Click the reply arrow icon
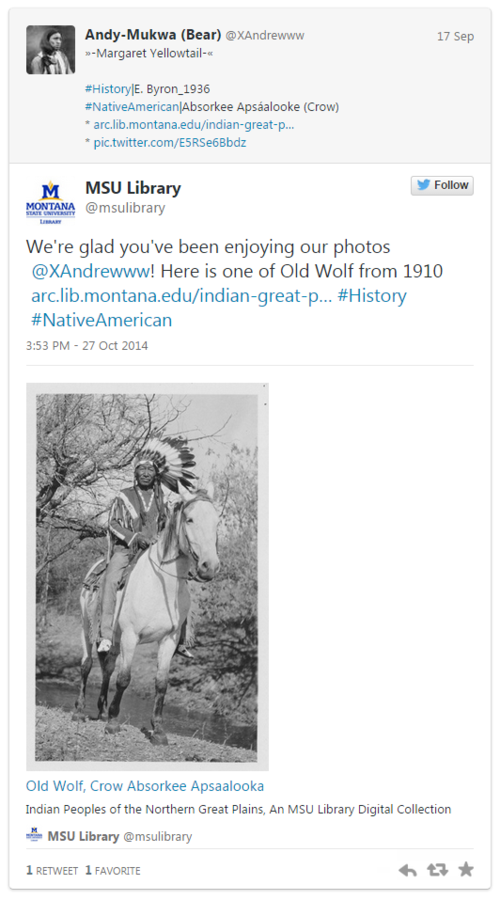The height and width of the screenshot is (900, 500). (x=408, y=870)
